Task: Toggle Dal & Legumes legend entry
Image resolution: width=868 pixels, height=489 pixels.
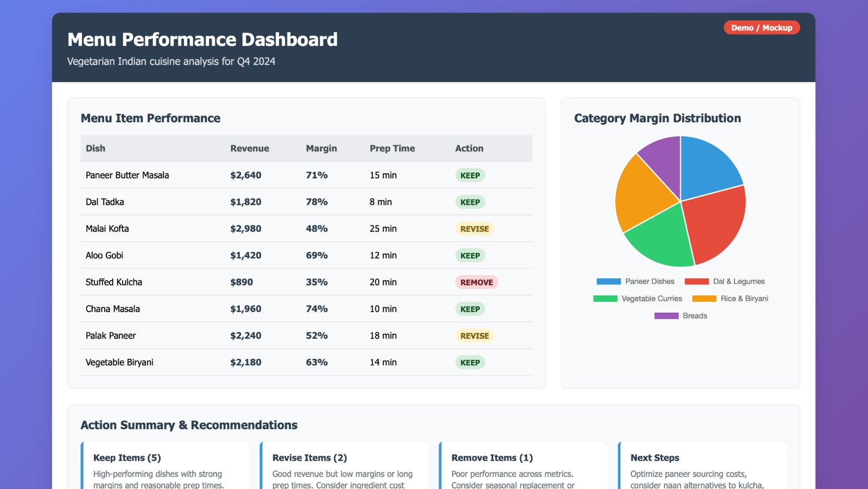Action: [725, 281]
